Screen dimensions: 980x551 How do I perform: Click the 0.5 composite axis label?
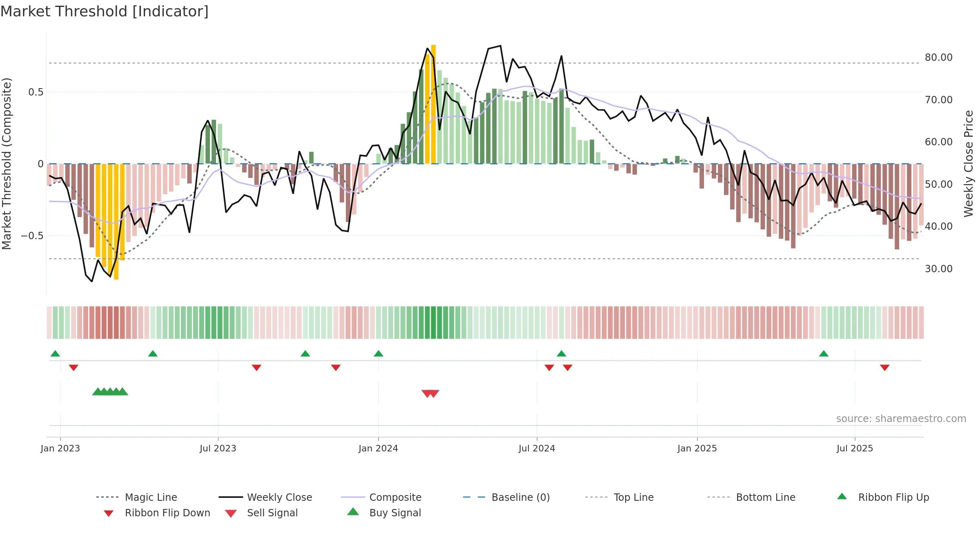pyautogui.click(x=36, y=92)
